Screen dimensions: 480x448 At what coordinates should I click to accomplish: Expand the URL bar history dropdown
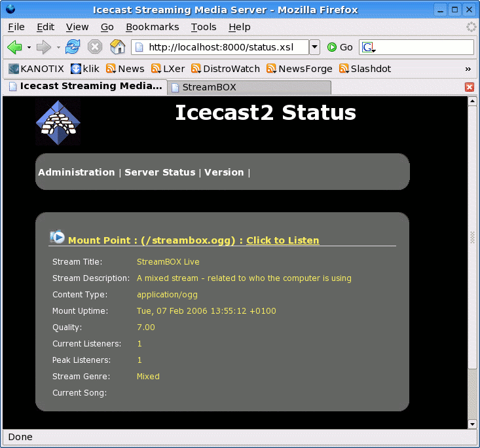tap(314, 47)
